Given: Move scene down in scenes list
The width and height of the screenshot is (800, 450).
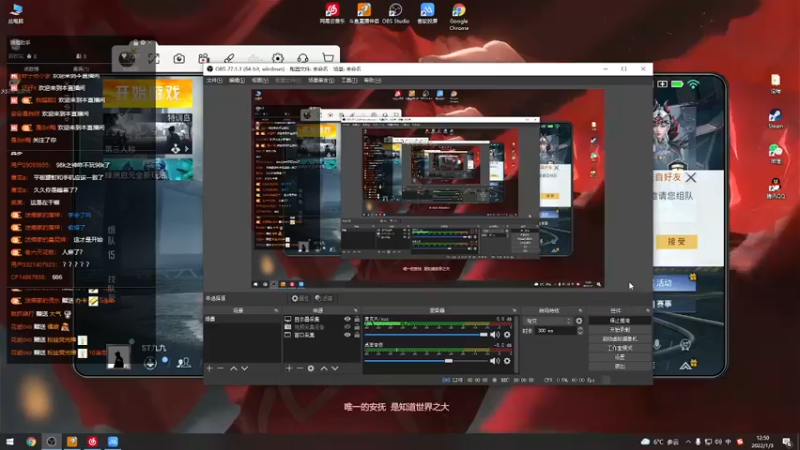Looking at the screenshot, I should pyautogui.click(x=244, y=368).
